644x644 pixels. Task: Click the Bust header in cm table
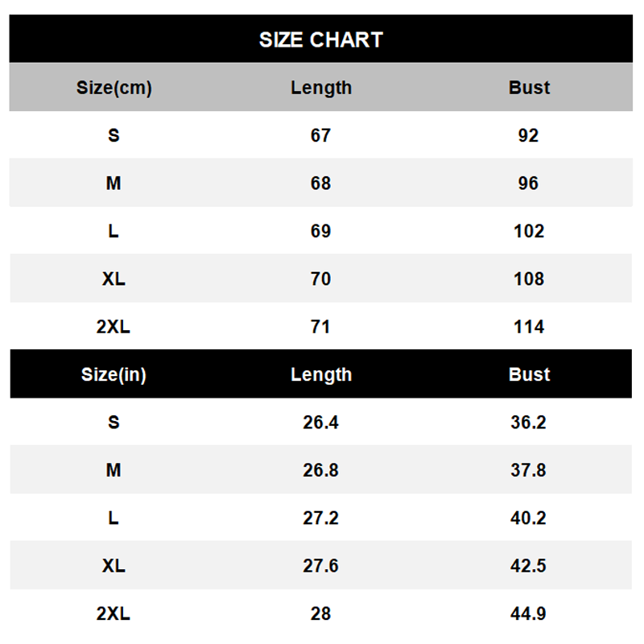529,88
